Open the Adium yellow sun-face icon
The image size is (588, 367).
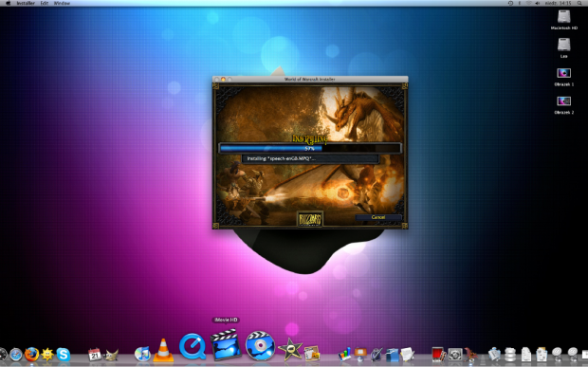point(47,355)
